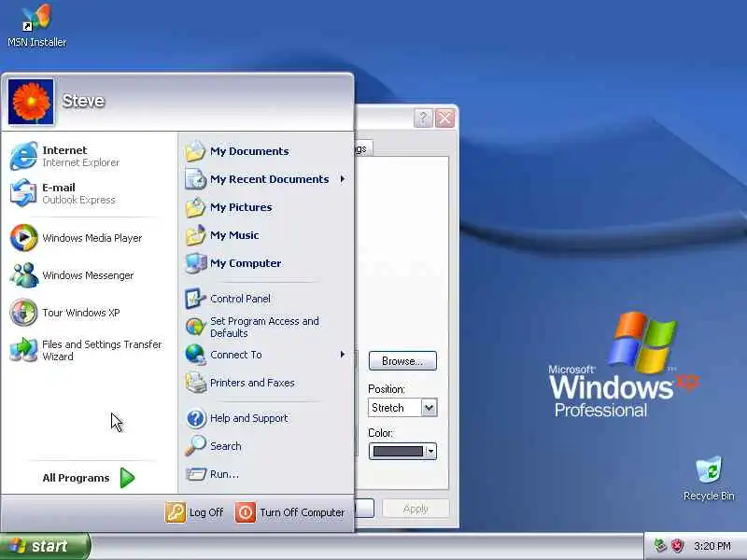Launch Windows Media Player icon
This screenshot has width=747, height=560.
pos(23,238)
